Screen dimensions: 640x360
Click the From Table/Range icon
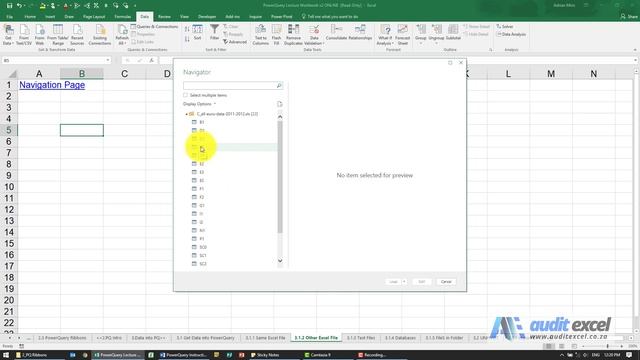(58, 34)
